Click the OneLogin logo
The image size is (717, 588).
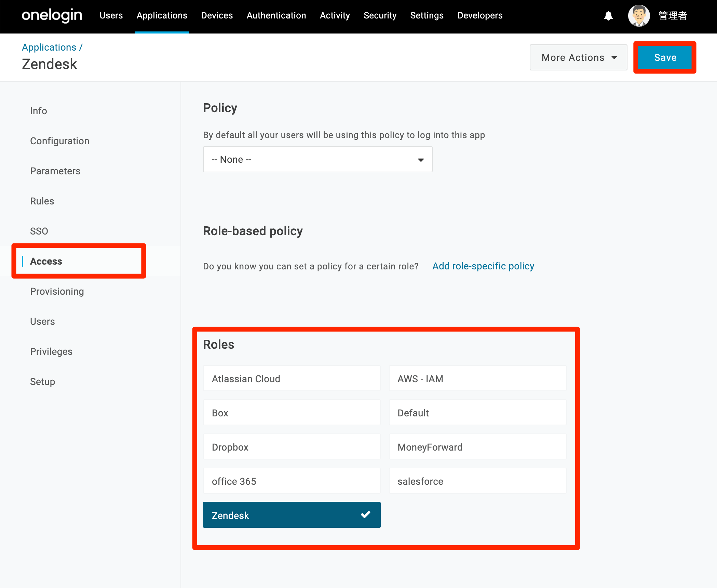click(x=52, y=16)
